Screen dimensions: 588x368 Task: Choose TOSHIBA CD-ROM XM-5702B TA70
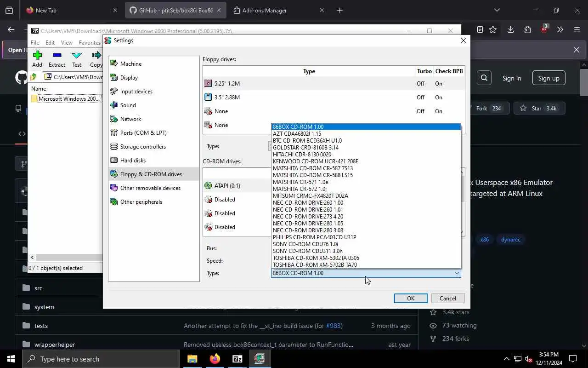366,264
